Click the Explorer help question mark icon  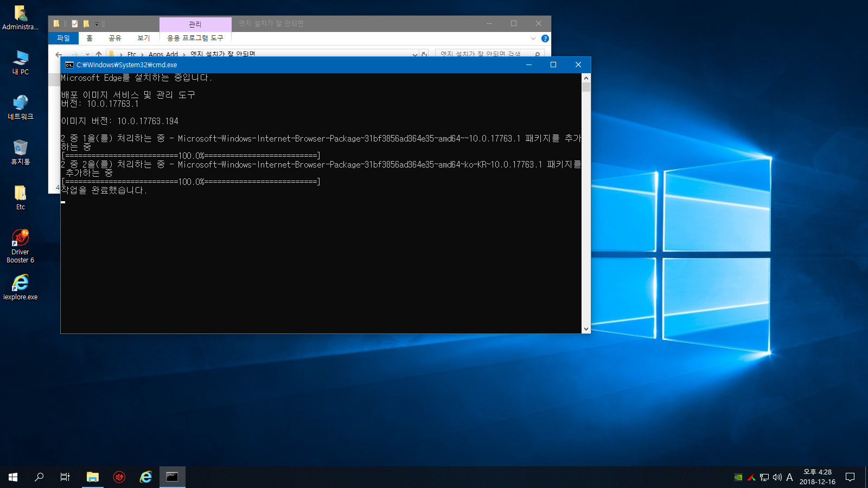pyautogui.click(x=545, y=38)
